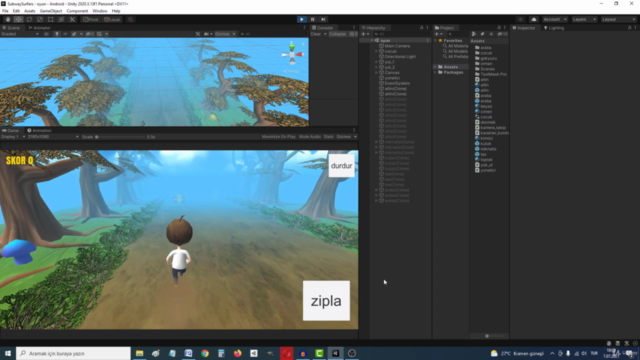Open the Layout dropdown
Image resolution: width=640 pixels, height=360 pixels.
coord(619,19)
